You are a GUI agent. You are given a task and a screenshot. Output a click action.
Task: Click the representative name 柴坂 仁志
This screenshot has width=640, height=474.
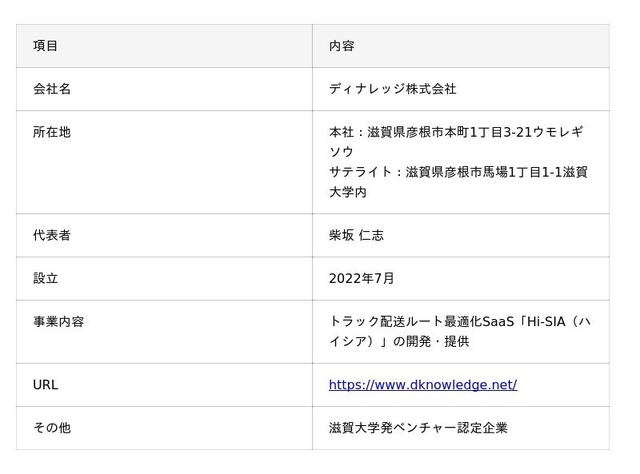click(356, 235)
